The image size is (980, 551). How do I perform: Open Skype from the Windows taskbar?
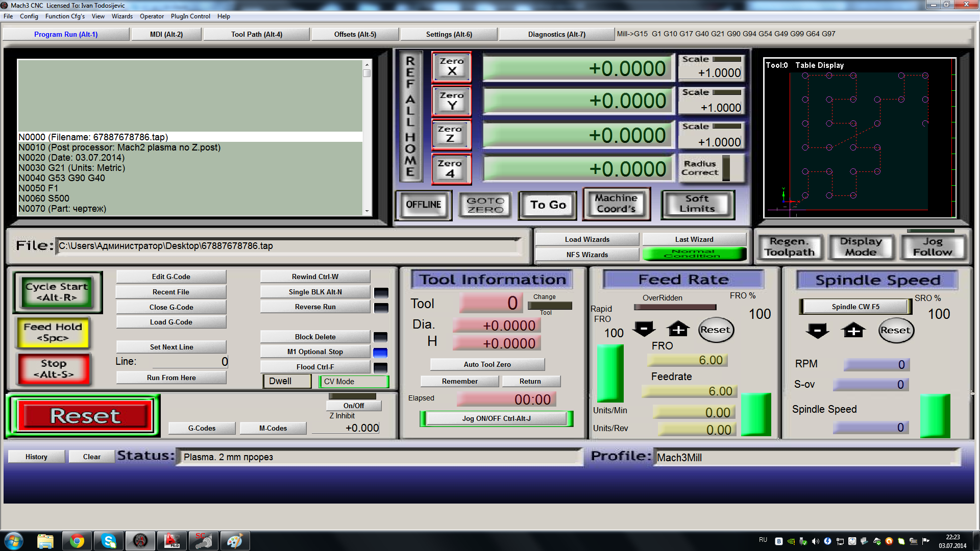click(x=109, y=541)
